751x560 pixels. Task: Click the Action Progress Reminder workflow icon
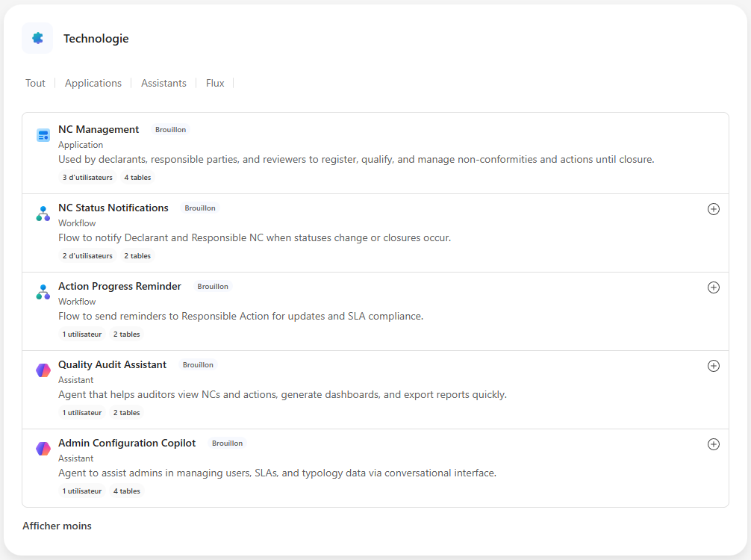point(43,292)
